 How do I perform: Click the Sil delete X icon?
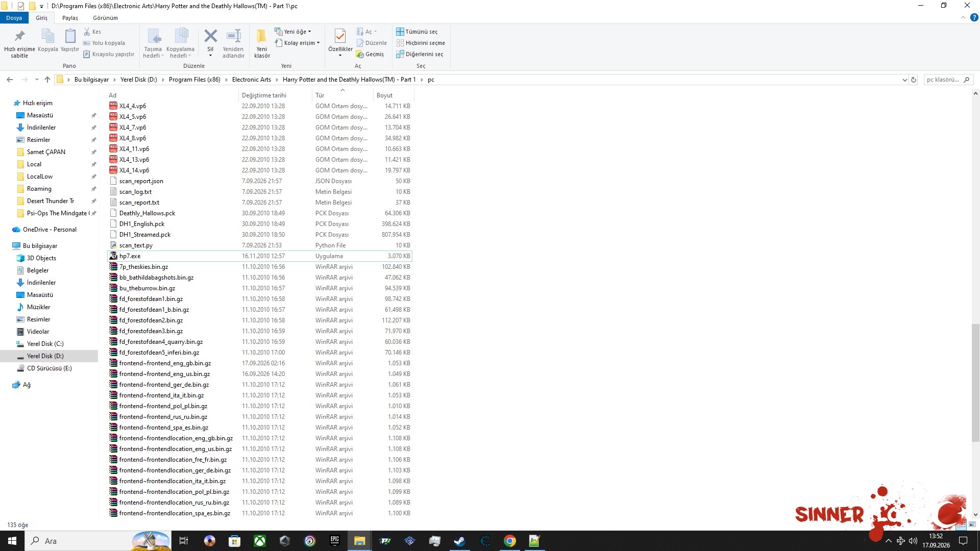(x=210, y=36)
